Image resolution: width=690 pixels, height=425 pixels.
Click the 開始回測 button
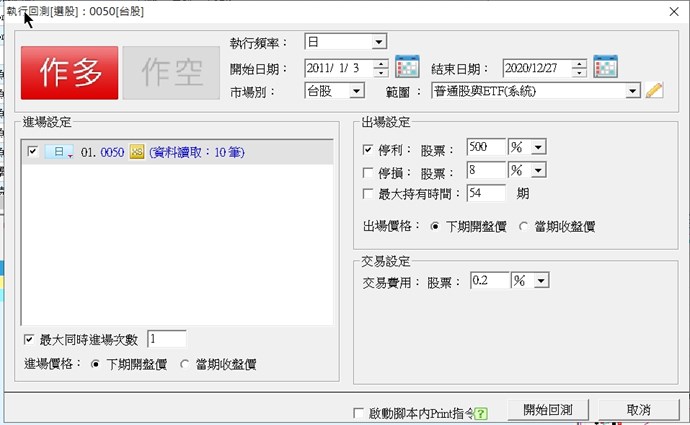548,410
